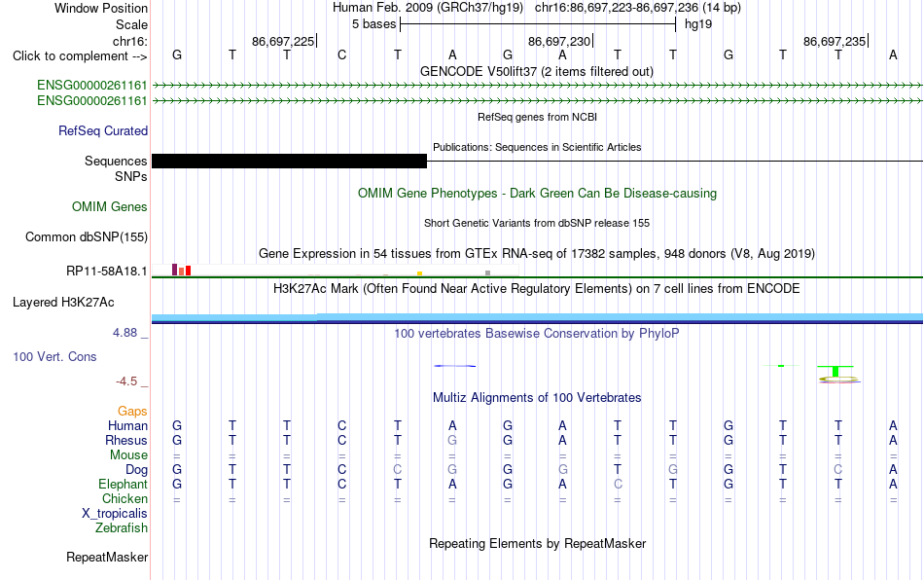Open the GTEx 'Gene Expression in 54 tissues' title

pos(537,253)
